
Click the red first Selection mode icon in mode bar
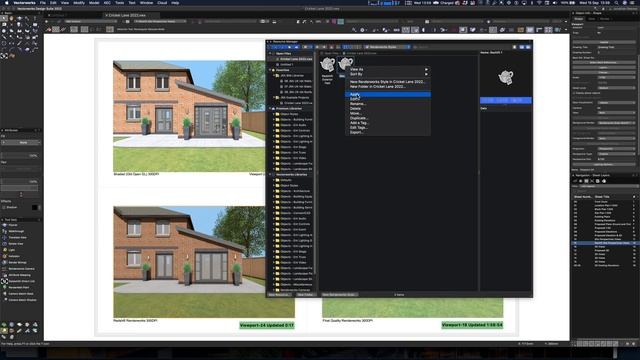pos(49,29)
